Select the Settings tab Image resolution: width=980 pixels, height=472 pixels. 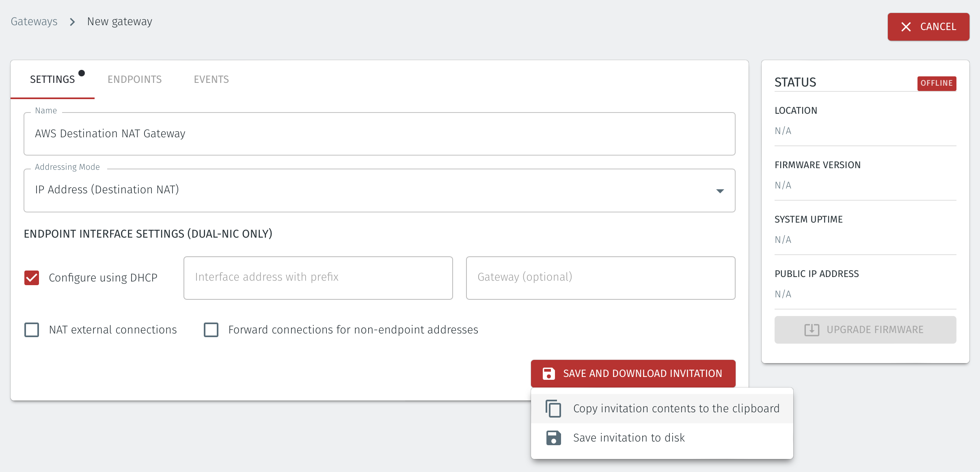[52, 80]
